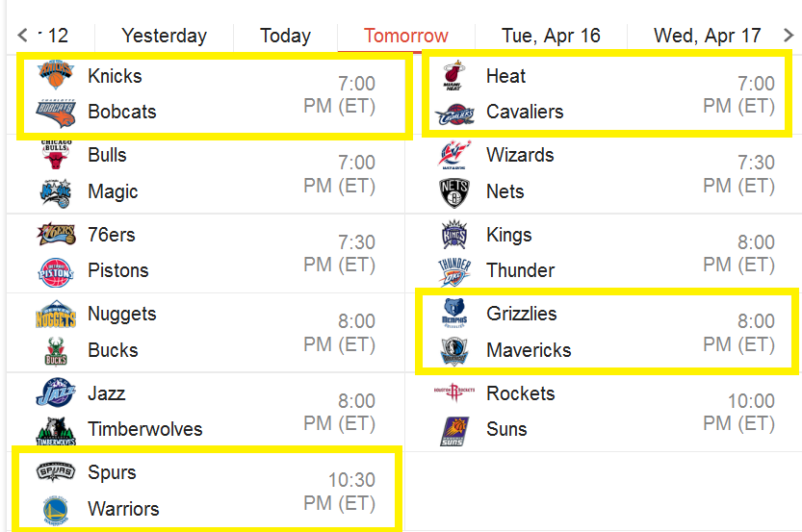Image resolution: width=802 pixels, height=532 pixels.
Task: Open the Grizzlies team link
Action: pos(521,314)
